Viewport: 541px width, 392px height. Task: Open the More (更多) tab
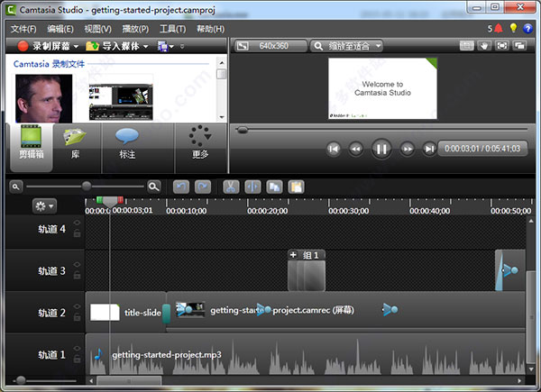click(x=200, y=148)
